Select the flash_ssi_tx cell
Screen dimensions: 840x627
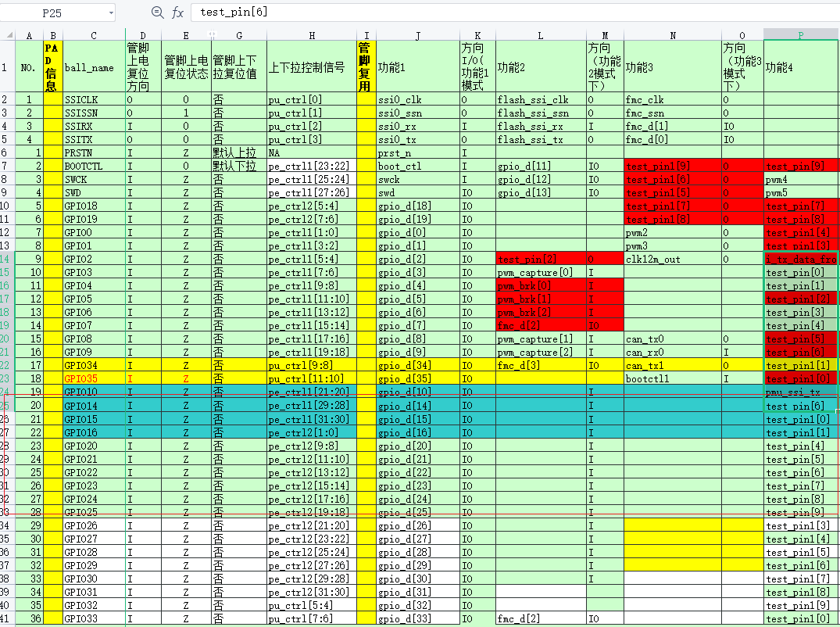pyautogui.click(x=541, y=139)
